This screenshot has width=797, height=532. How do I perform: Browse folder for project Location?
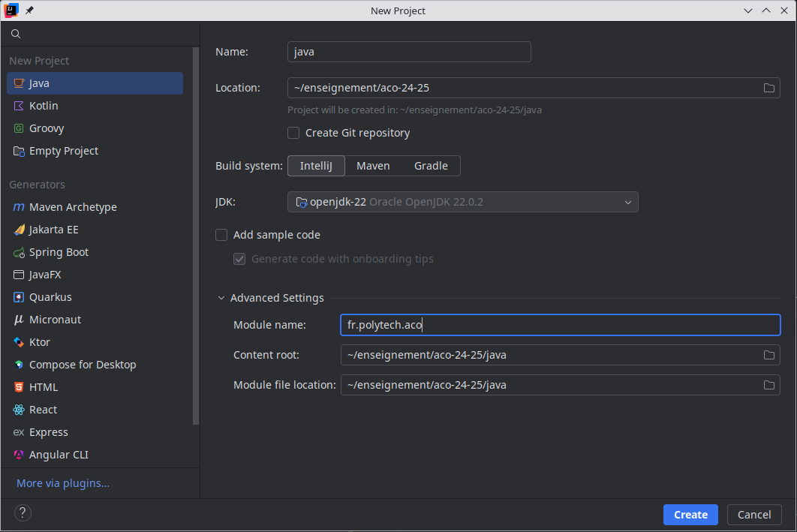pos(768,88)
